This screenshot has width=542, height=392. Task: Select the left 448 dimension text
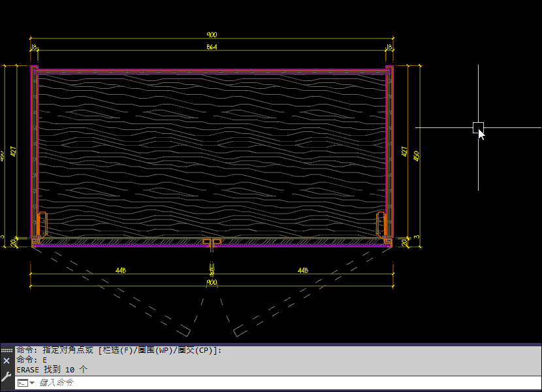[121, 270]
